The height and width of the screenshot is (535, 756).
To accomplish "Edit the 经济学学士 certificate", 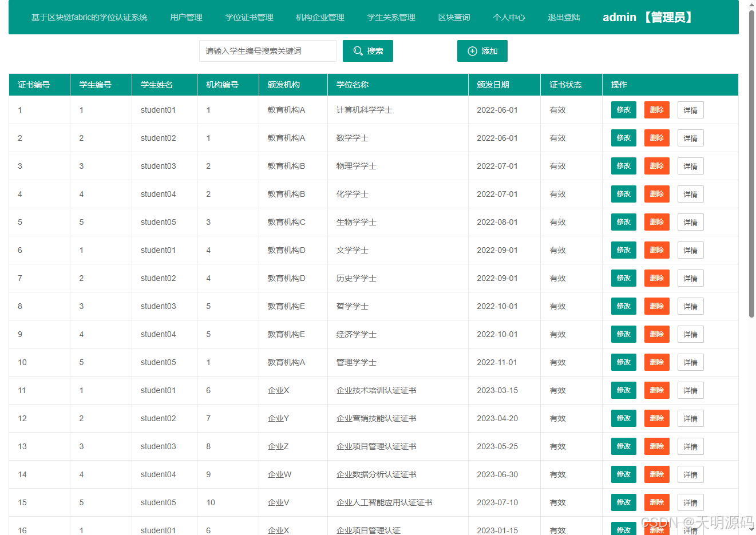I will (x=624, y=334).
